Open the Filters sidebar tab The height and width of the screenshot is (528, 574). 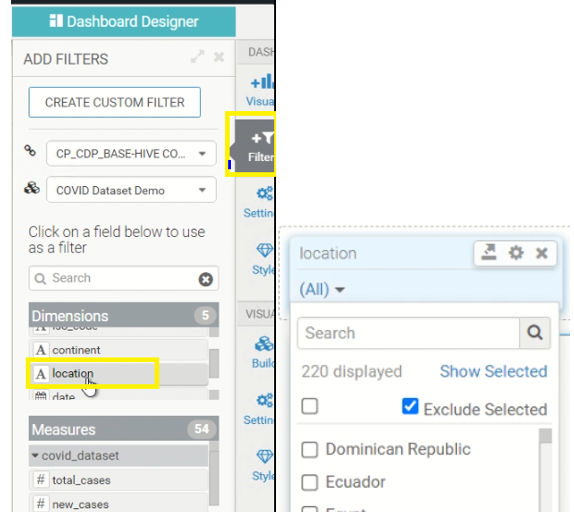(256, 146)
